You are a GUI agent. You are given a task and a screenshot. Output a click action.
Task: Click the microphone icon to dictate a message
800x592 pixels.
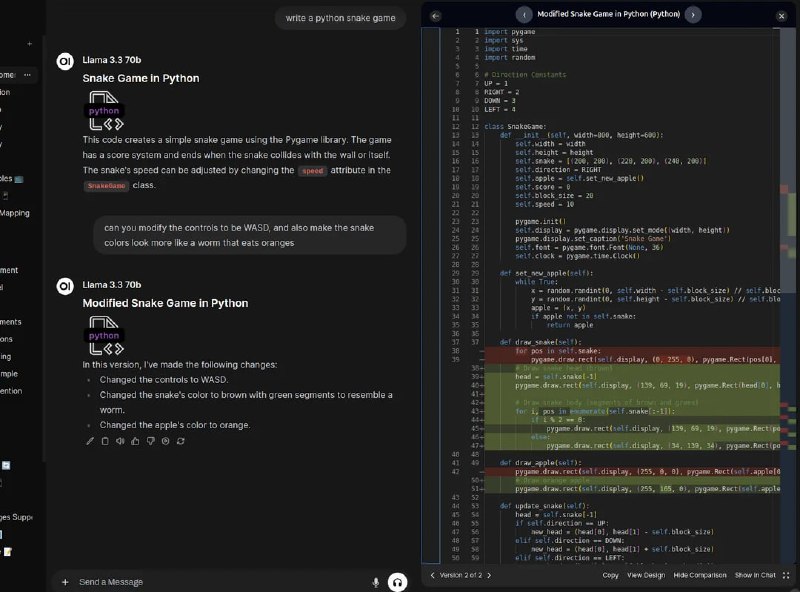click(375, 581)
